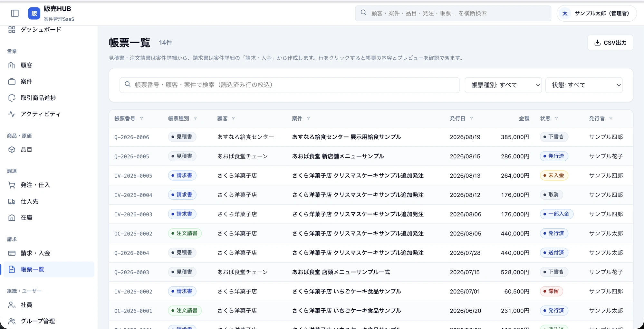Viewport: 644px width, 329px height.
Task: Click the 送付済 status badge
Action: [x=554, y=253]
